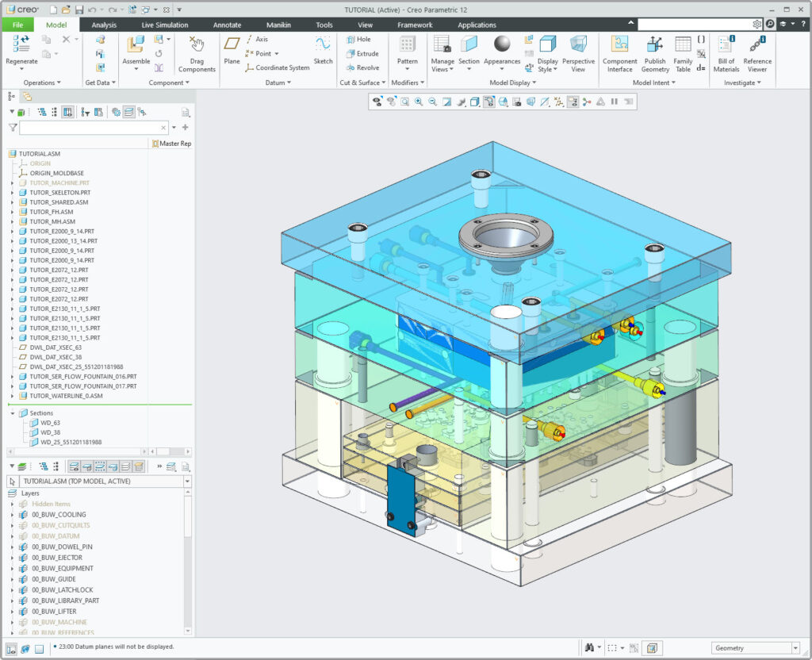Toggle navigator panel display in status bar
Viewport: 812px width, 660px height.
[11, 649]
